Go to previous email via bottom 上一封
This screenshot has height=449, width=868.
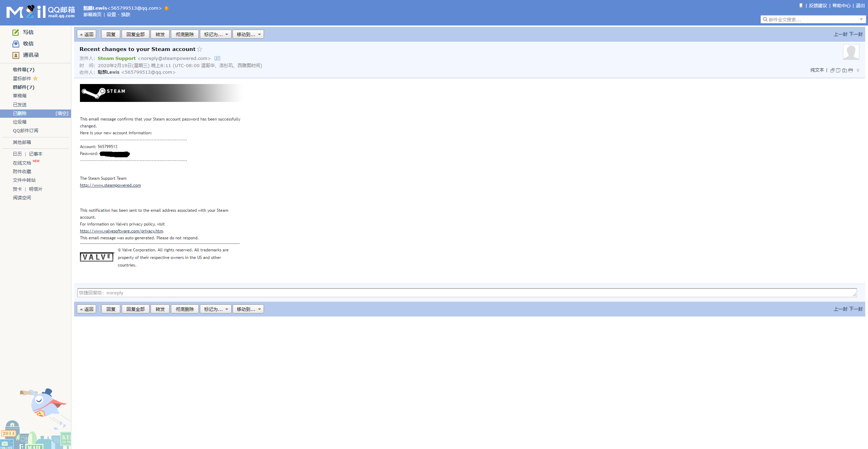click(x=840, y=309)
